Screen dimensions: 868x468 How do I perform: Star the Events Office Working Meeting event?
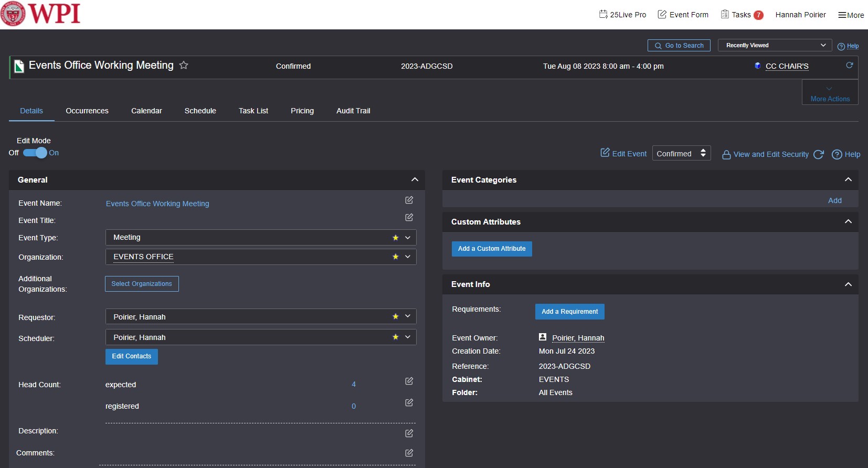coord(184,66)
